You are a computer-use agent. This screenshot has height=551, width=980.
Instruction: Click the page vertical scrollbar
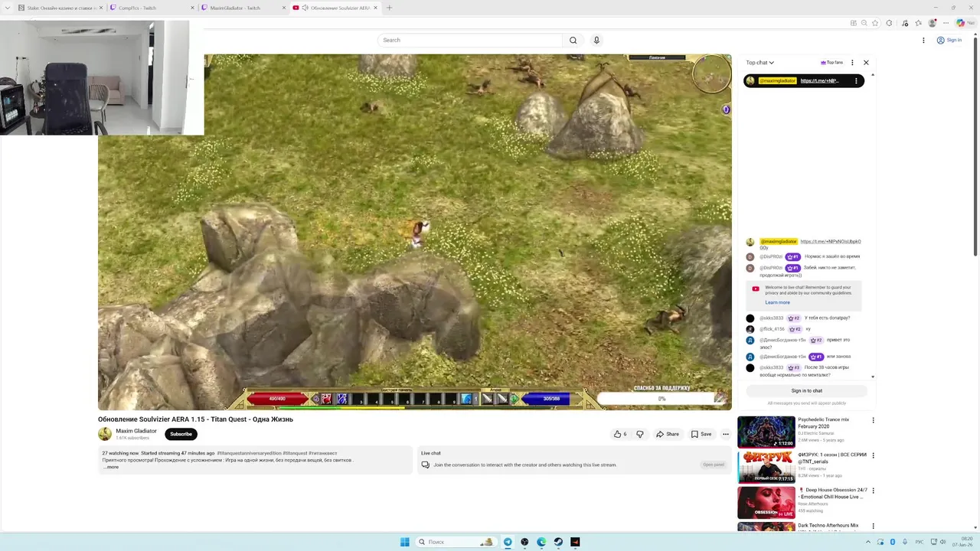click(975, 145)
